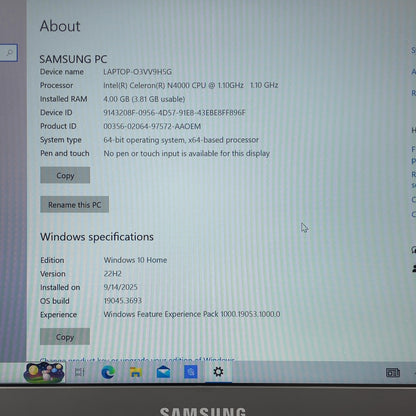Copy the Windows specifications

[65, 337]
